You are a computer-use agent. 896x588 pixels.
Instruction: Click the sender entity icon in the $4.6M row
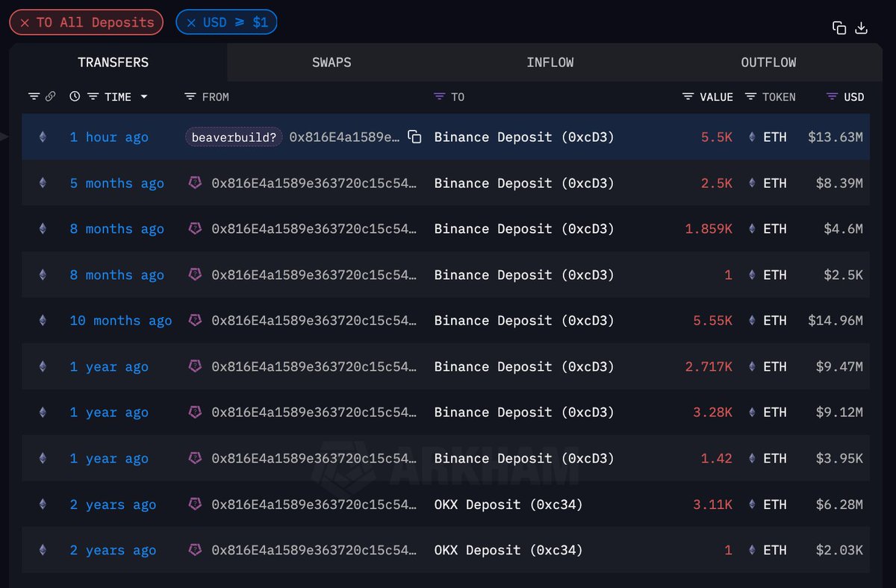pos(195,228)
